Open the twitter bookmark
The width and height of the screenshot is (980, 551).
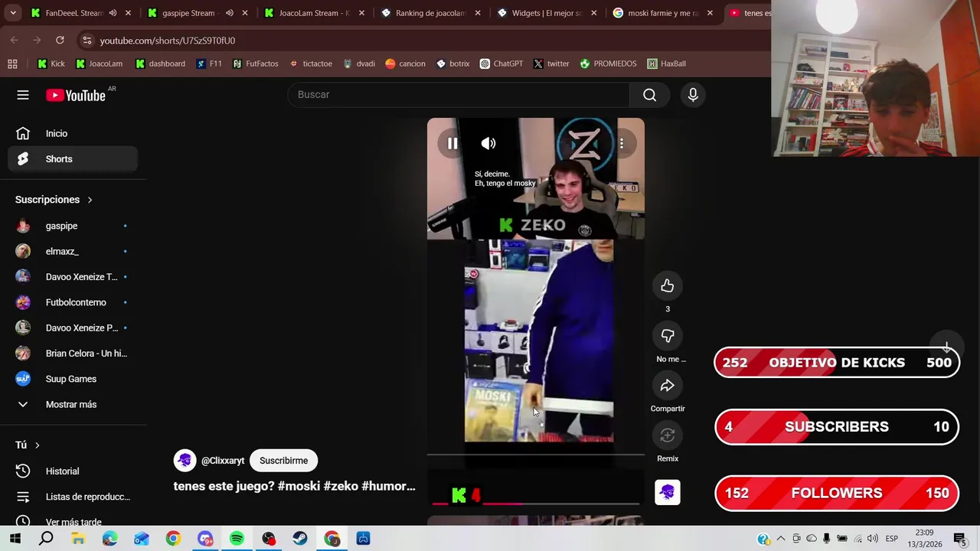coord(551,64)
